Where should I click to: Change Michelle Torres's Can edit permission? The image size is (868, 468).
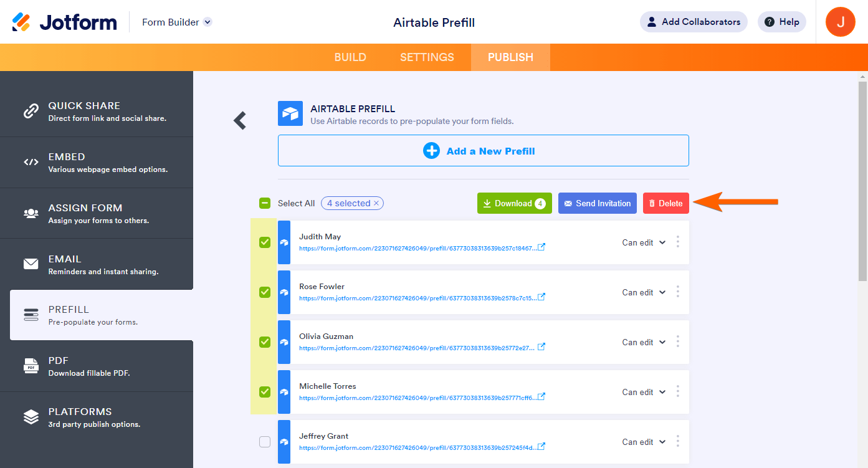click(644, 392)
